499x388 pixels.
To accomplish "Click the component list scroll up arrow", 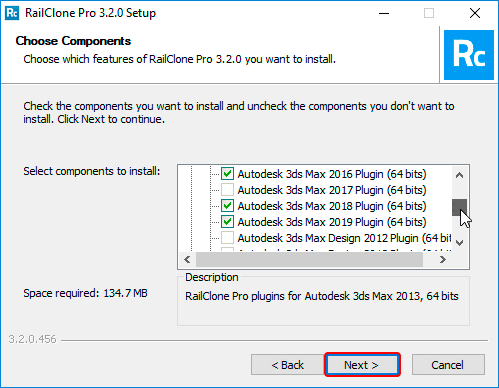I will pos(459,175).
